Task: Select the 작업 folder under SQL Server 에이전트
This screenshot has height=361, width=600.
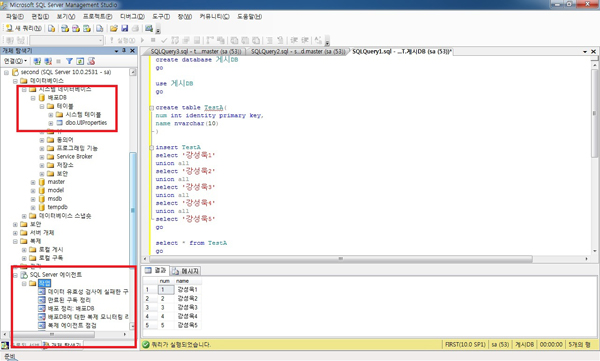Action: coord(44,283)
